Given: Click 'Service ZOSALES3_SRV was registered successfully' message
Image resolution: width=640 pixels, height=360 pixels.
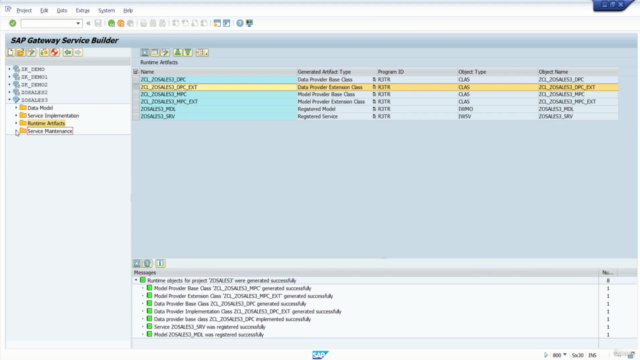Looking at the screenshot, I should pos(209,327).
